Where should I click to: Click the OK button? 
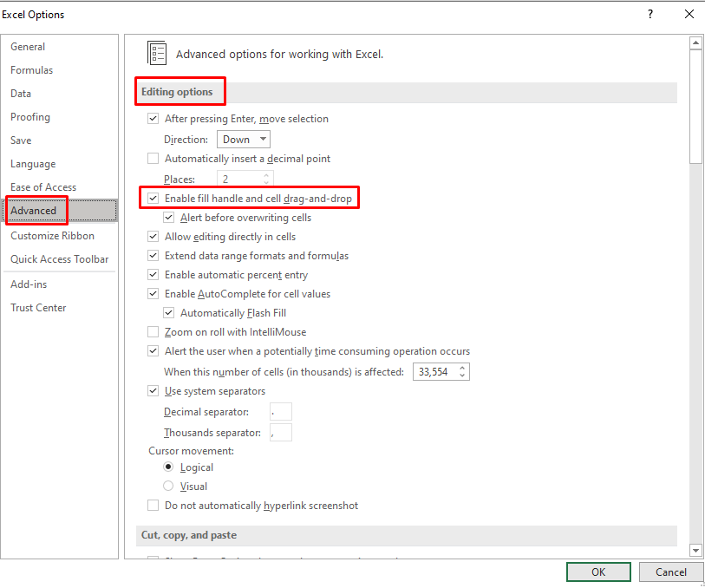point(598,572)
